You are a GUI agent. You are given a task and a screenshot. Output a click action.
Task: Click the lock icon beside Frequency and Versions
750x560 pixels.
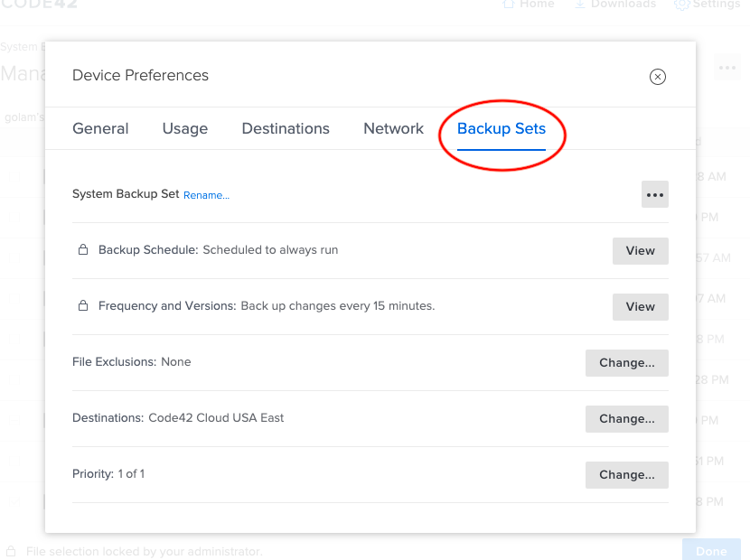pos(83,305)
